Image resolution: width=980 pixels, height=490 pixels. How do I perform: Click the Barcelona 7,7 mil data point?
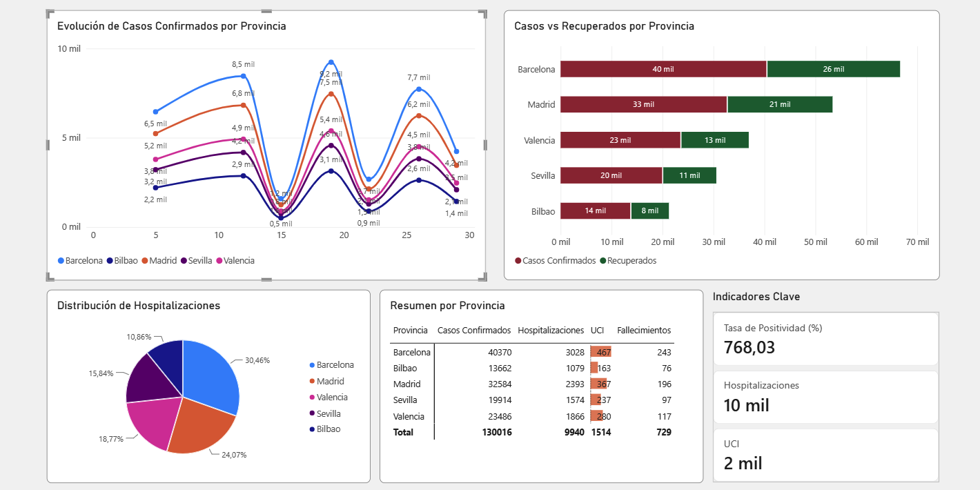tap(419, 89)
